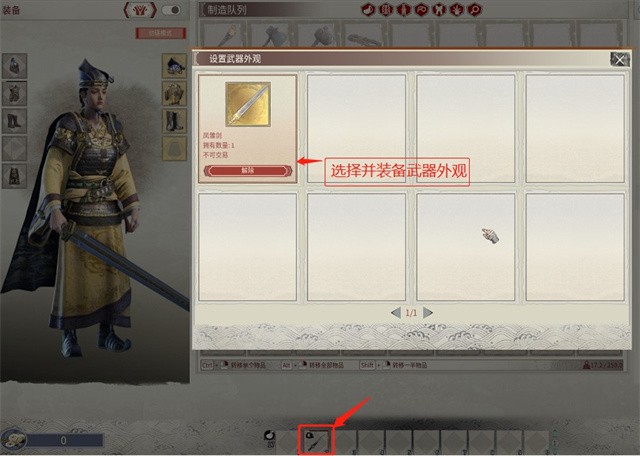Select the highlighted sword slot in hotbar
Viewport: 640px width, 456px height.
point(316,440)
